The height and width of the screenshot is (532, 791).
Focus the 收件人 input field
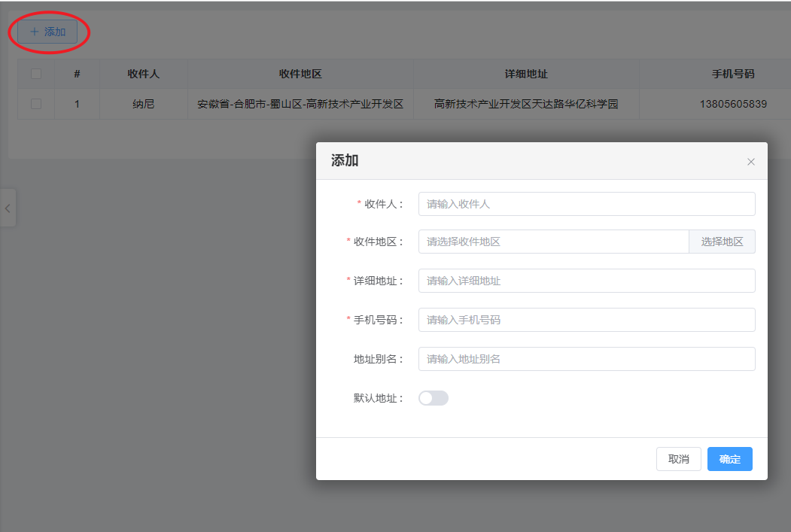587,204
